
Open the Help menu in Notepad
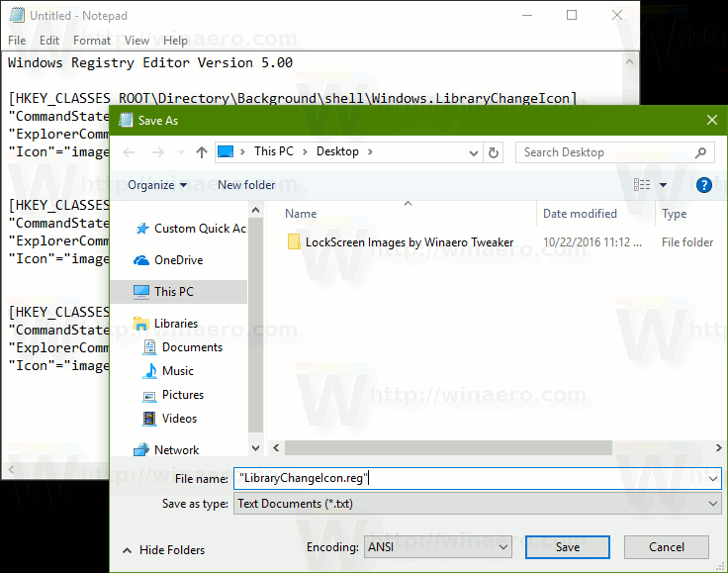click(x=175, y=41)
